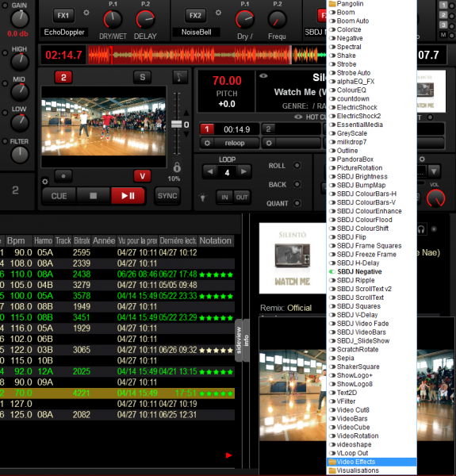This screenshot has width=456, height=476.
Task: Toggle eye icon beside HOT CUE label
Action: 298,117
